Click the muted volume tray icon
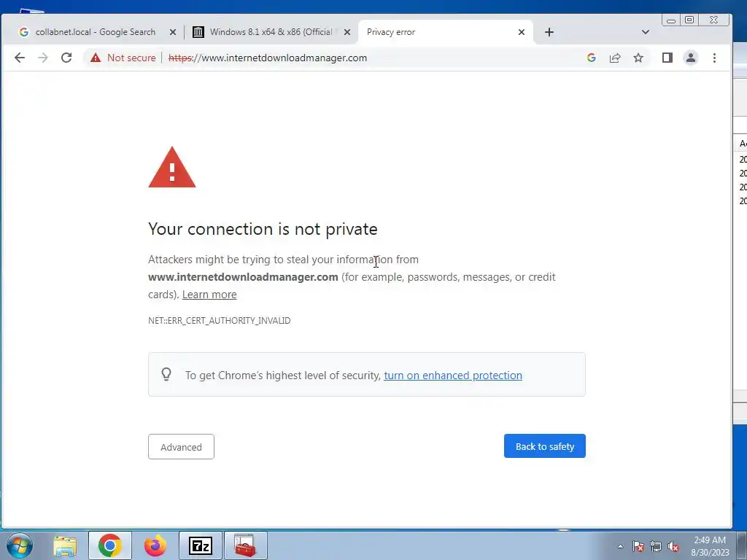The image size is (747, 560). (x=673, y=546)
